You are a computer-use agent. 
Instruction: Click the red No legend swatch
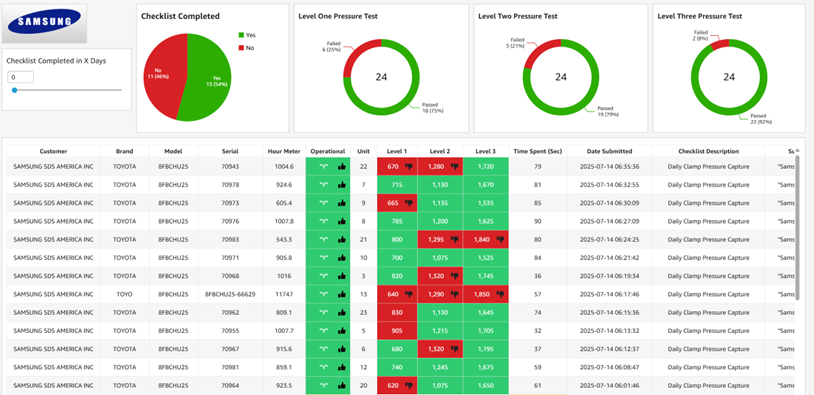point(241,48)
